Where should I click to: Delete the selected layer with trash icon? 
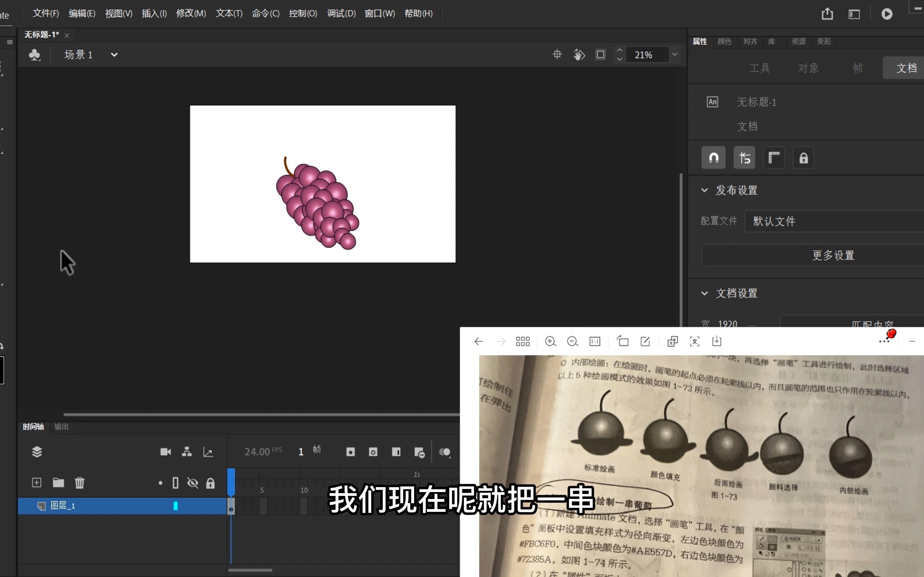[79, 482]
